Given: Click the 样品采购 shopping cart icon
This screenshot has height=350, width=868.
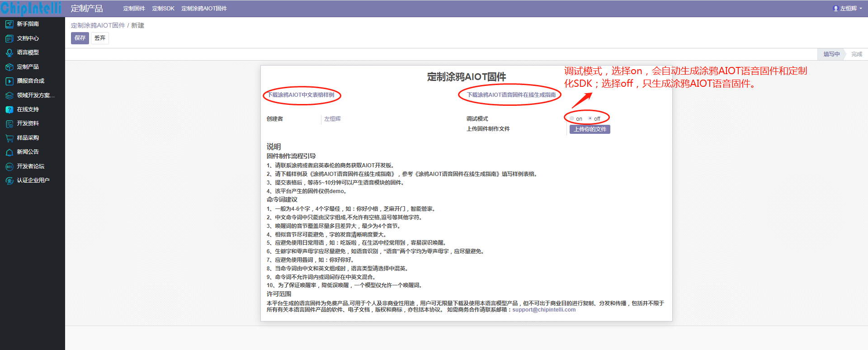Looking at the screenshot, I should tap(9, 138).
